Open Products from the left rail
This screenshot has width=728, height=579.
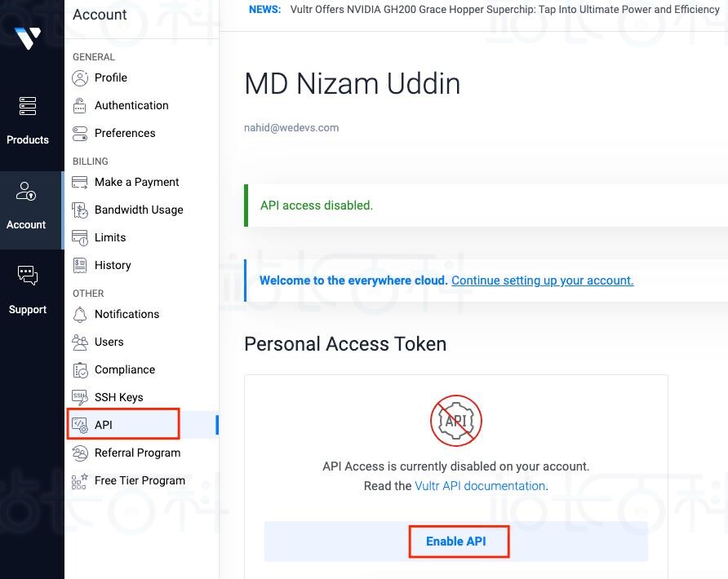tap(28, 119)
